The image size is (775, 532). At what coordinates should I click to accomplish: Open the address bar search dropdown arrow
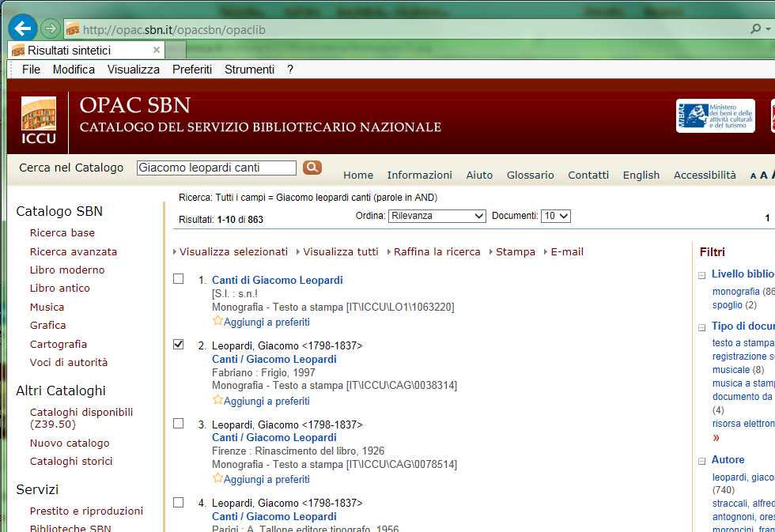(x=769, y=29)
